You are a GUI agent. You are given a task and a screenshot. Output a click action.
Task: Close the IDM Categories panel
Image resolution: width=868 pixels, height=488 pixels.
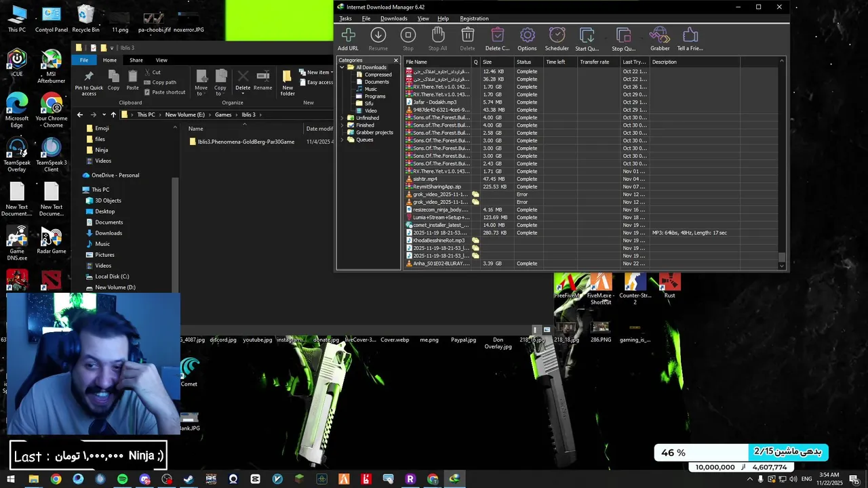(396, 60)
